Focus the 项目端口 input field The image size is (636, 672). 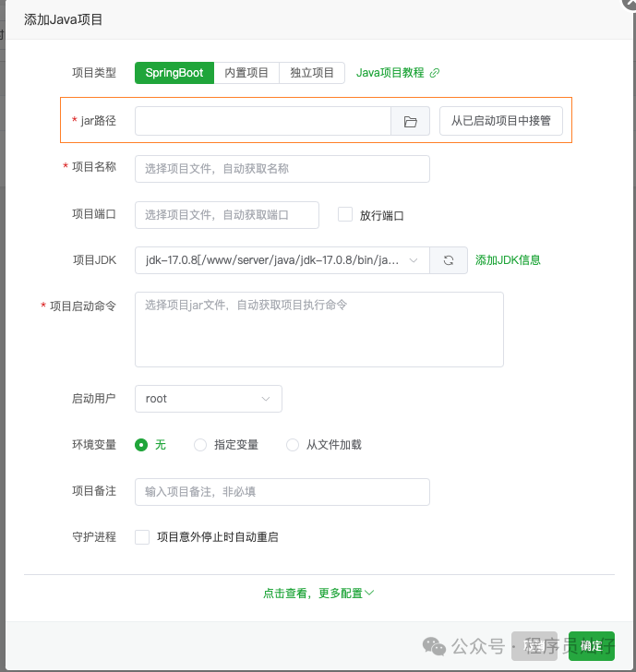pos(227,215)
